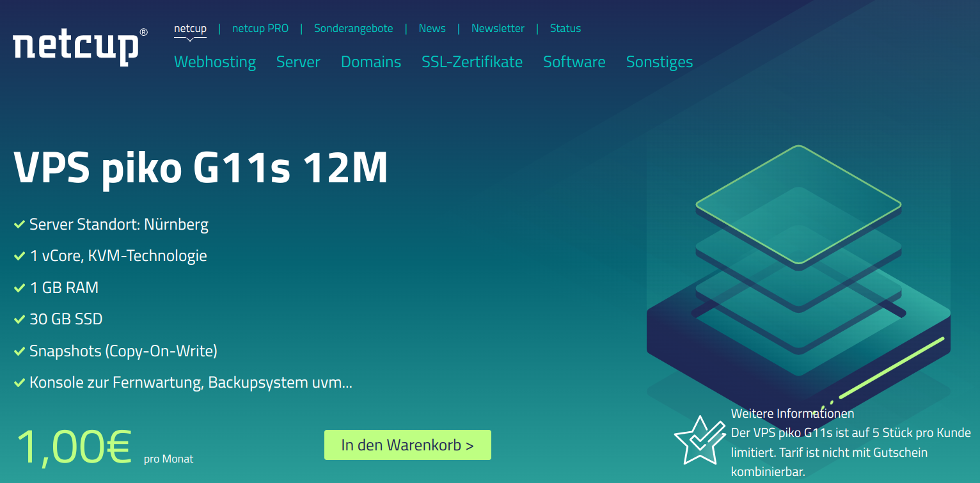Click the Weitere Informationen heading

coord(793,413)
